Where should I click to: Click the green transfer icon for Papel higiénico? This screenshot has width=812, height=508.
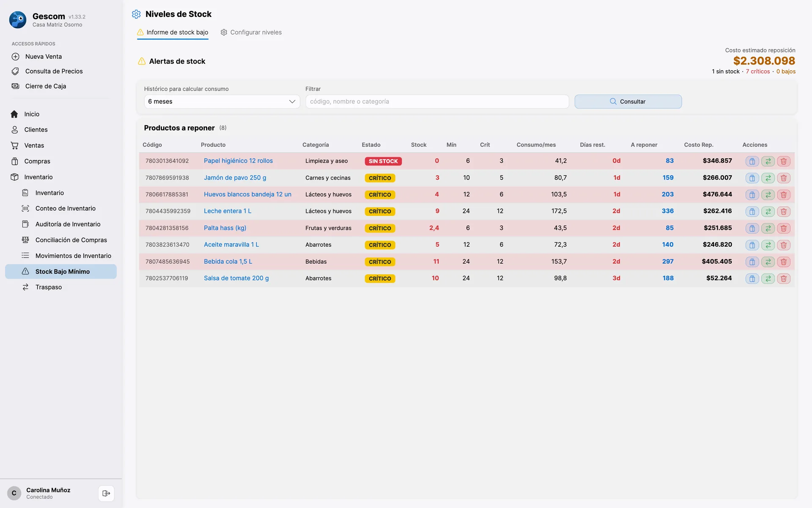[x=768, y=161]
